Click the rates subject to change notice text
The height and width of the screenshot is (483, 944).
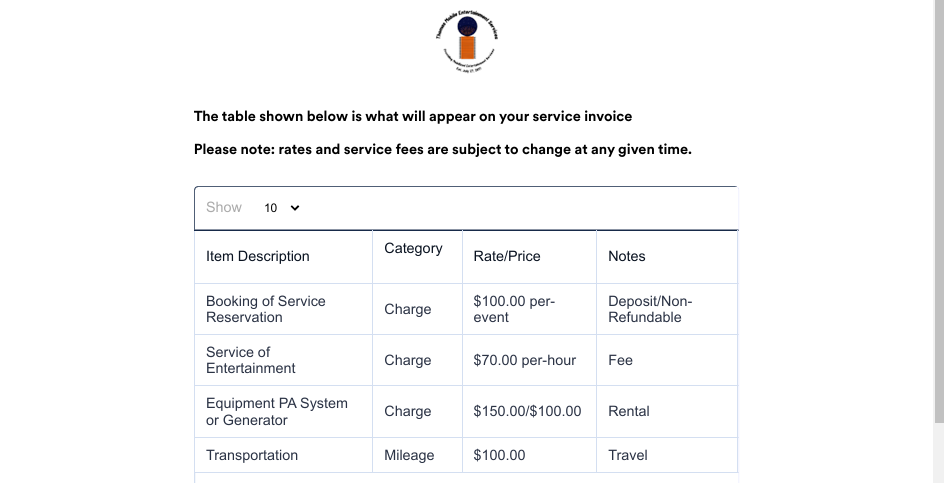coord(442,149)
